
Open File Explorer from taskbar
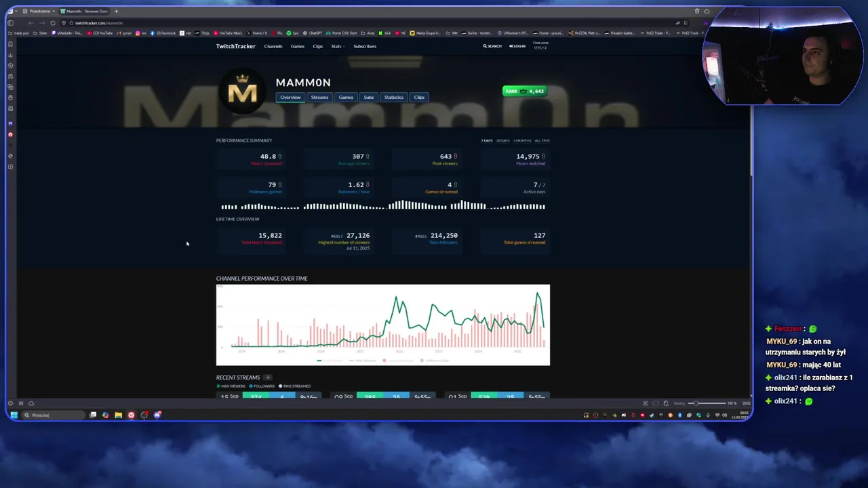click(x=118, y=415)
